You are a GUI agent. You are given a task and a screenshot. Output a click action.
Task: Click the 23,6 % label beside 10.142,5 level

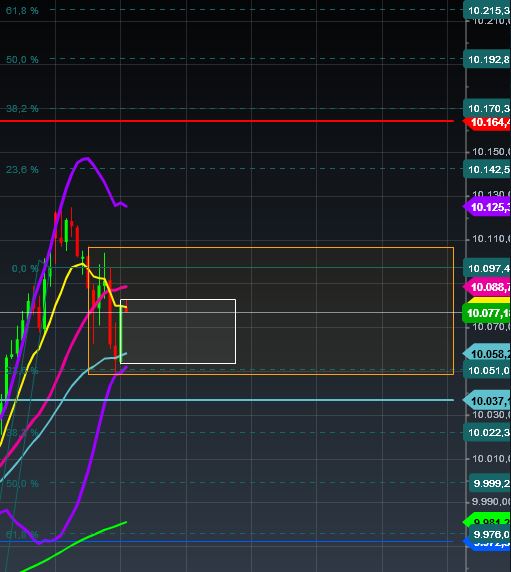pos(22,170)
